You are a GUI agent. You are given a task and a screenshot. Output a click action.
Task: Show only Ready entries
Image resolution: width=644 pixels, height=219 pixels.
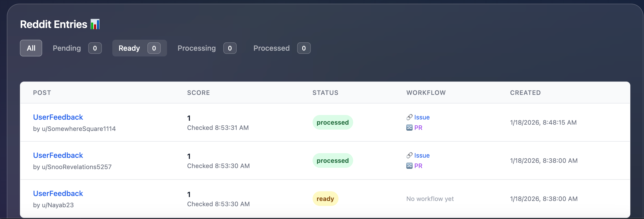(140, 48)
